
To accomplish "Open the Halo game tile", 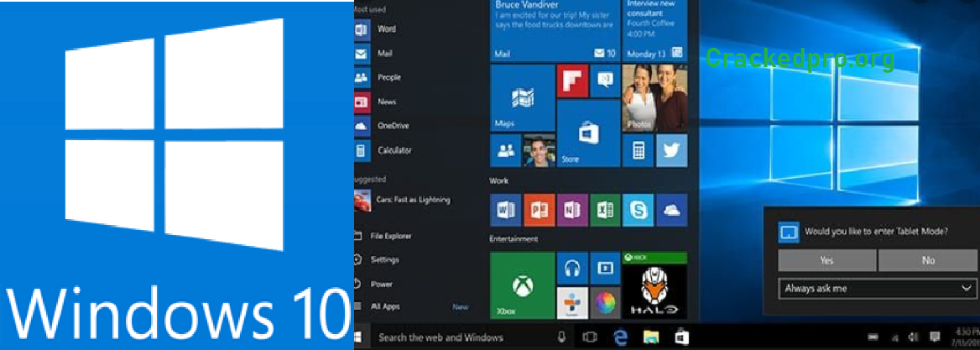I will [x=654, y=285].
